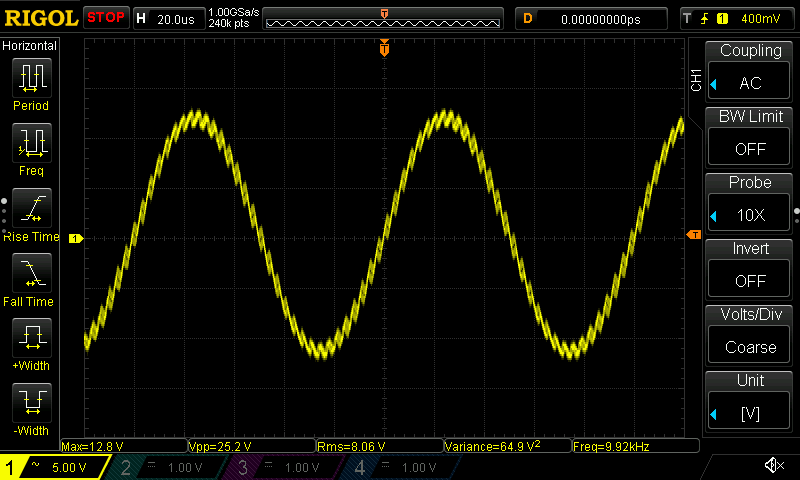Click the speaker mute icon
Screen dimensions: 800x480
point(773,466)
